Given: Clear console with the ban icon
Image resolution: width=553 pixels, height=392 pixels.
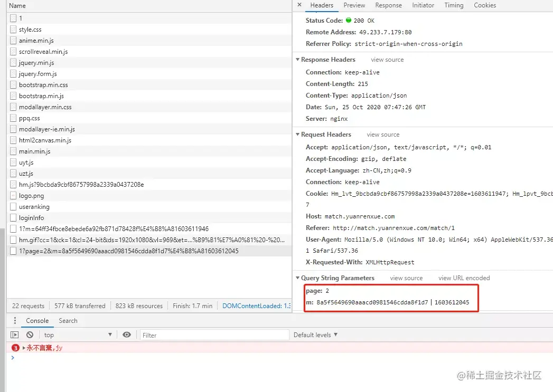Looking at the screenshot, I should tap(30, 335).
